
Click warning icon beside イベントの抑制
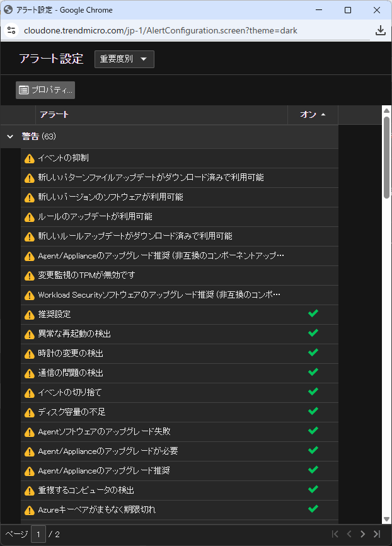pyautogui.click(x=30, y=159)
